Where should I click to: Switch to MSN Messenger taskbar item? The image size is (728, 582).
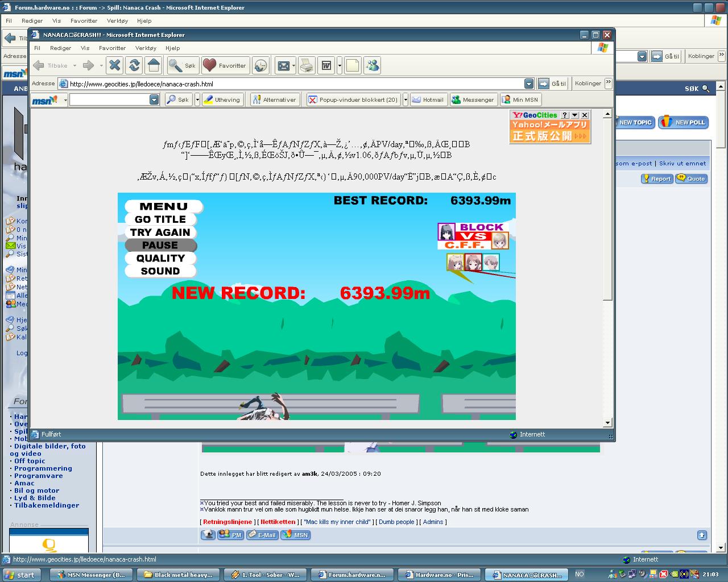pos(92,575)
